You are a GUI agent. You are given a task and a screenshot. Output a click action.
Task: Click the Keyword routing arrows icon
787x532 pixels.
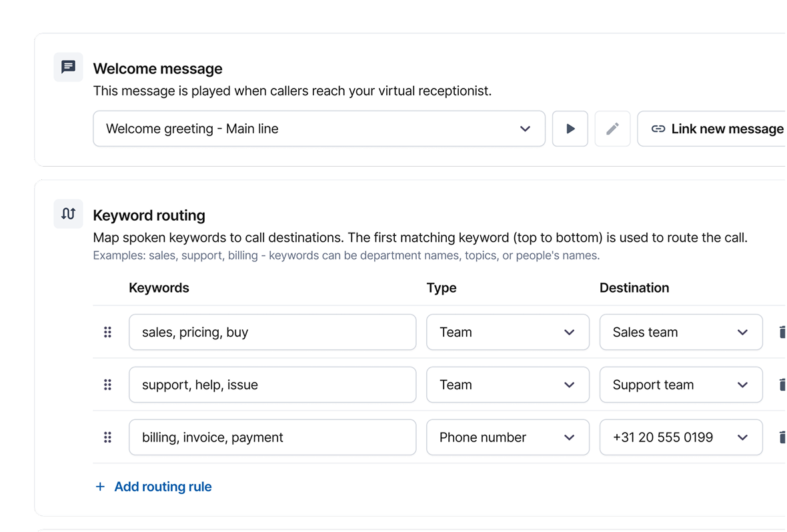point(68,214)
